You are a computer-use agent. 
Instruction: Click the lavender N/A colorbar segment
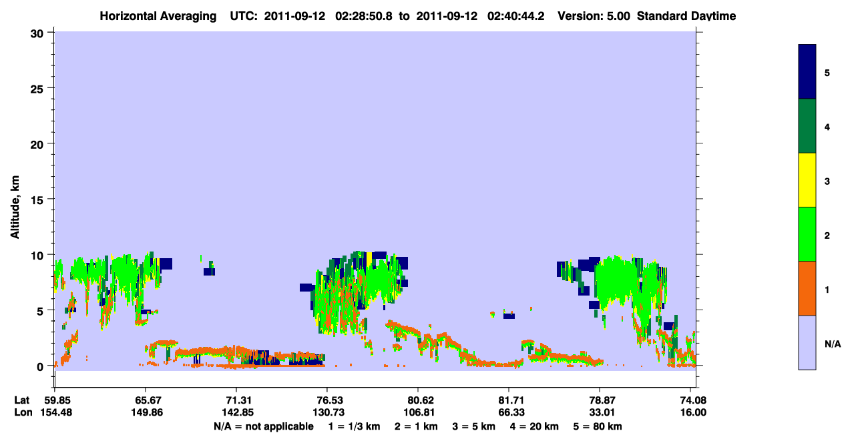807,342
